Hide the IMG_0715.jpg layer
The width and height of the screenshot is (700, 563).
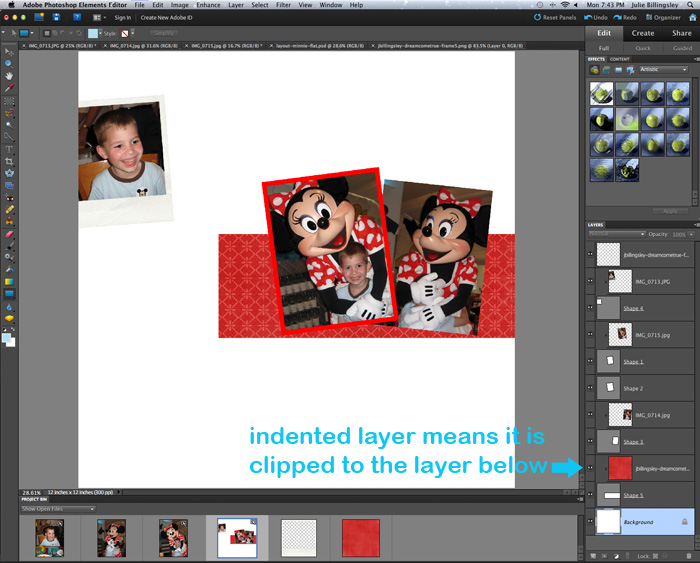click(x=590, y=334)
